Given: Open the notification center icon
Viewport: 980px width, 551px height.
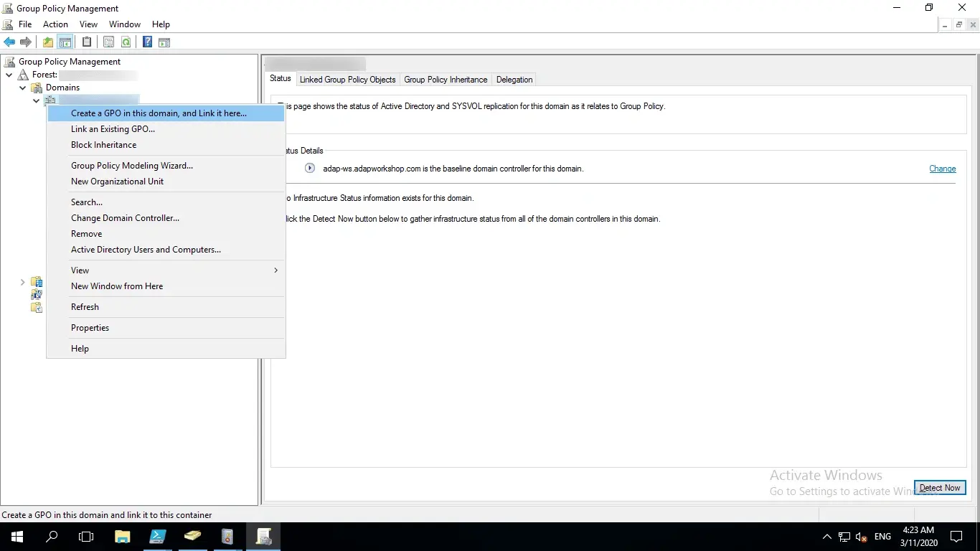Looking at the screenshot, I should pos(956,537).
